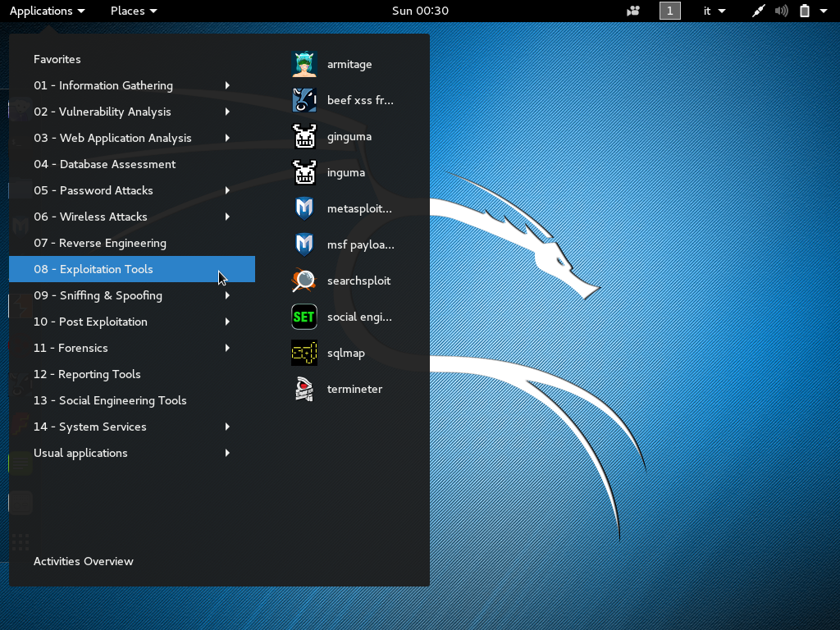Screen dimensions: 840x630
Task: Click the clock showing Sun 00:30
Action: point(420,11)
